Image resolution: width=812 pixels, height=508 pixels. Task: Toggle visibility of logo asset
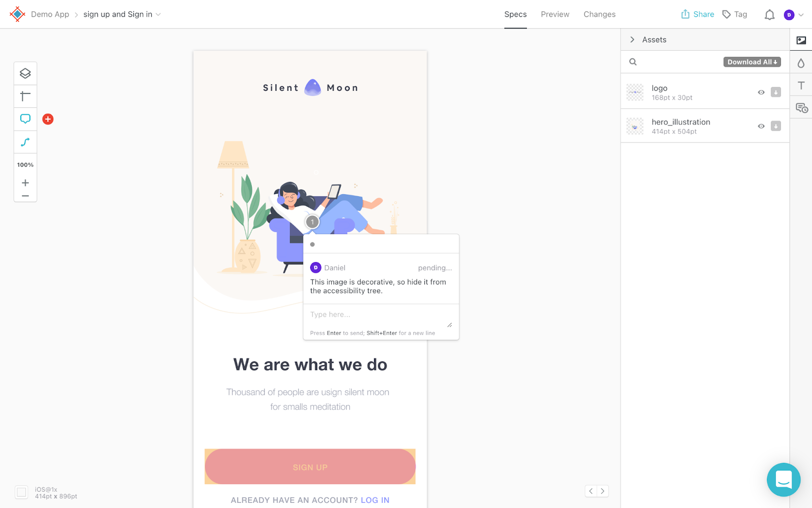[761, 92]
